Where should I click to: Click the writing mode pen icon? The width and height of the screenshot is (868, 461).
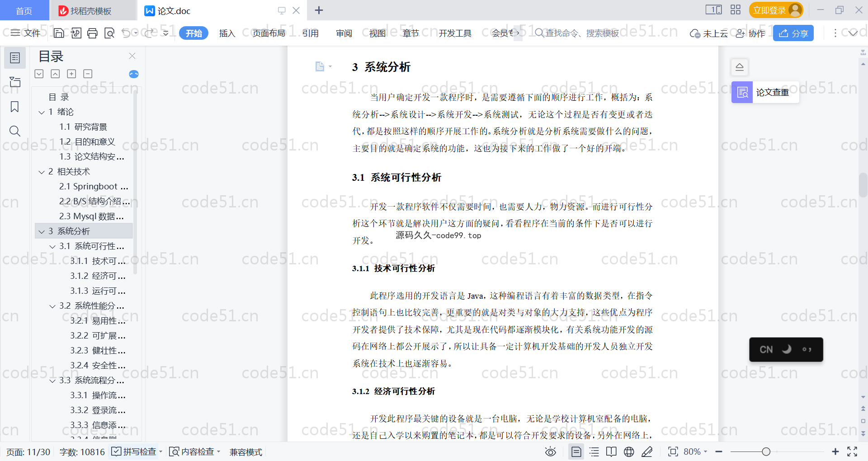click(647, 452)
